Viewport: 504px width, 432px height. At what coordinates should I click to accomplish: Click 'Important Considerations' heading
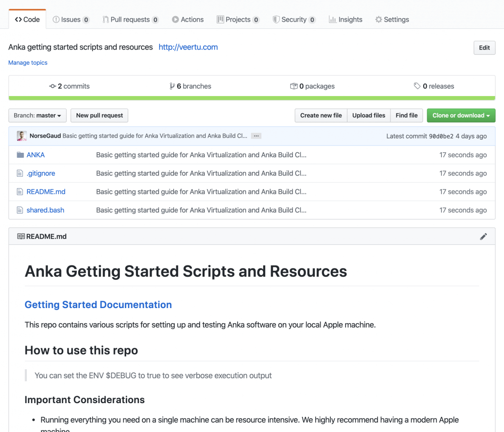click(85, 400)
